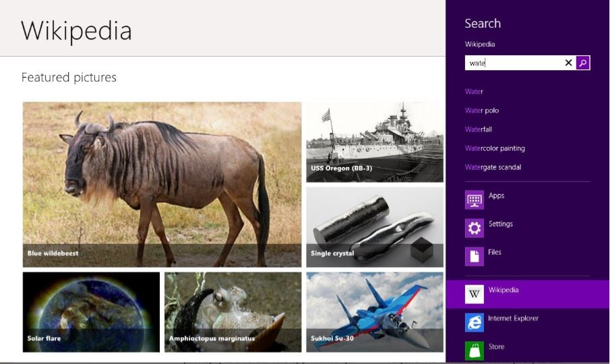Screen dimensions: 610x364
Task: Select Wikipedia label in app list
Action: 504,290
